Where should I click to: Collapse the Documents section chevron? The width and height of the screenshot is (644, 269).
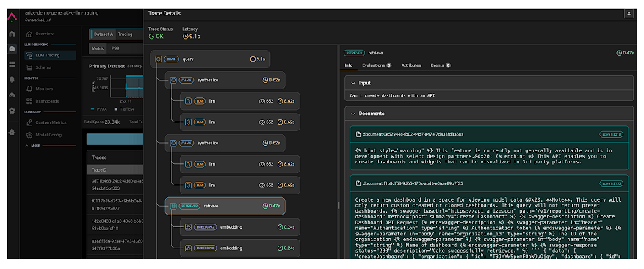coord(352,113)
